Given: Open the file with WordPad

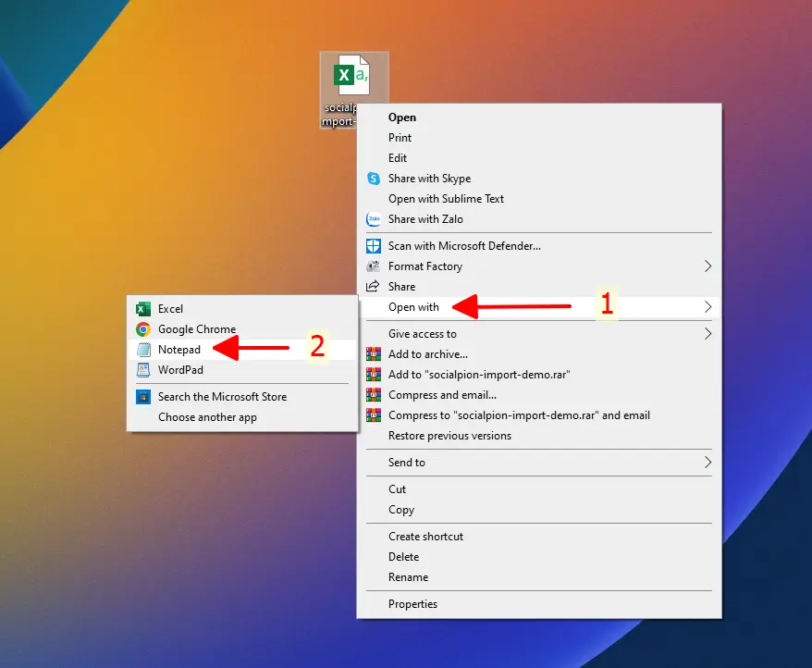Looking at the screenshot, I should (242, 370).
